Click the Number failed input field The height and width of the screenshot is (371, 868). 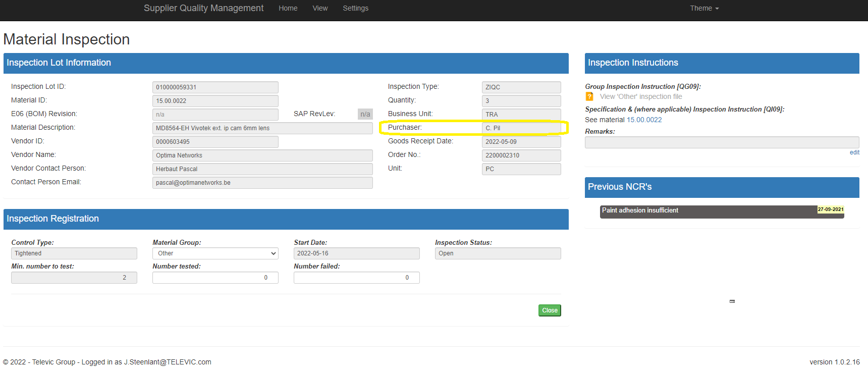pyautogui.click(x=356, y=278)
